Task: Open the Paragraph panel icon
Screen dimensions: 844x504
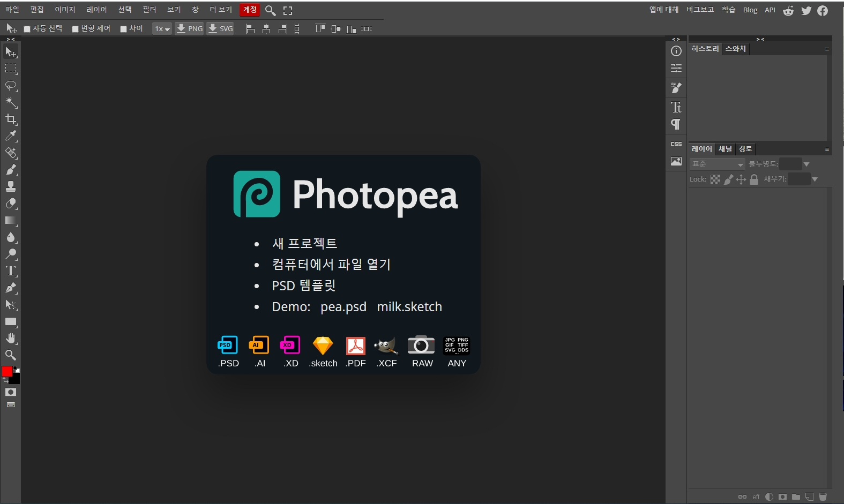Action: (x=676, y=124)
